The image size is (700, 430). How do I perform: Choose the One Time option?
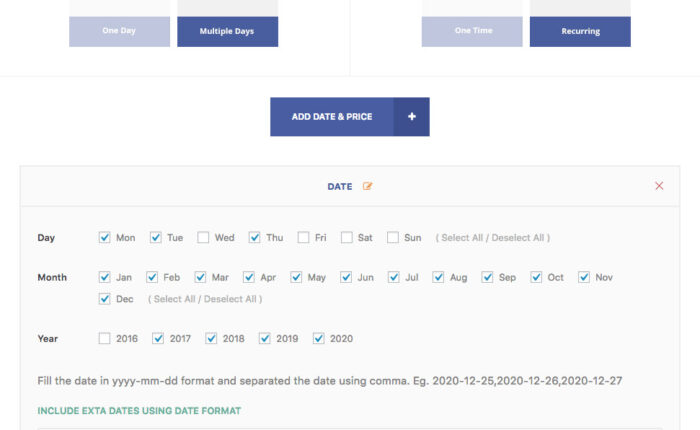[x=472, y=31]
